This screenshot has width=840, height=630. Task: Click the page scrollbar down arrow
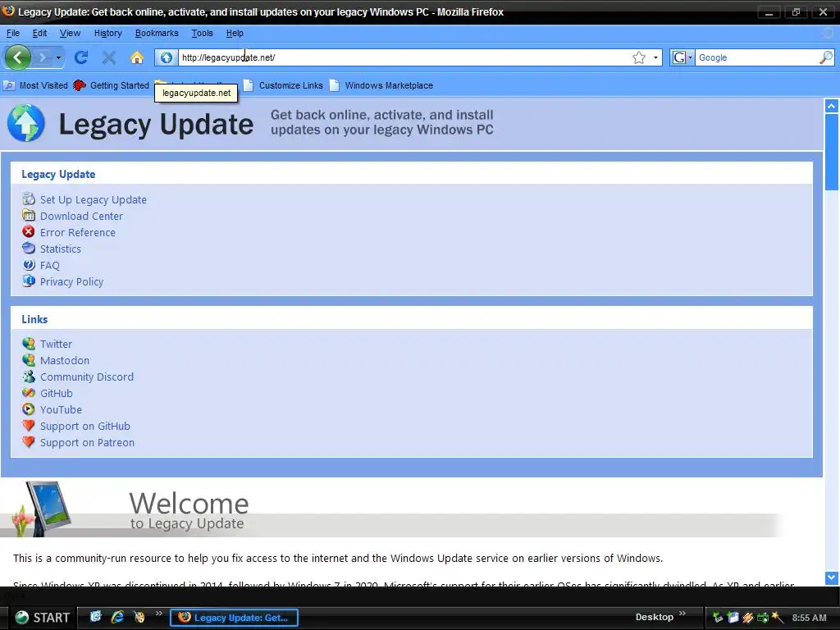point(832,577)
